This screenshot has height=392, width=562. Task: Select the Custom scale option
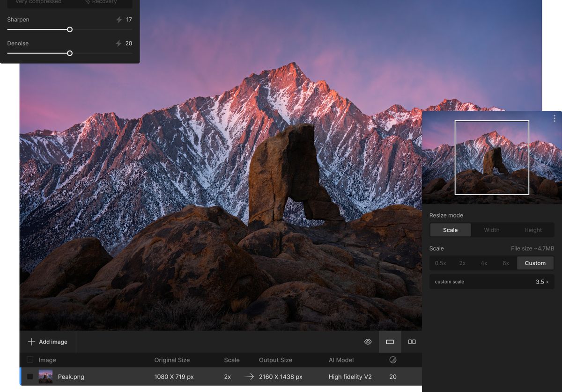point(535,263)
